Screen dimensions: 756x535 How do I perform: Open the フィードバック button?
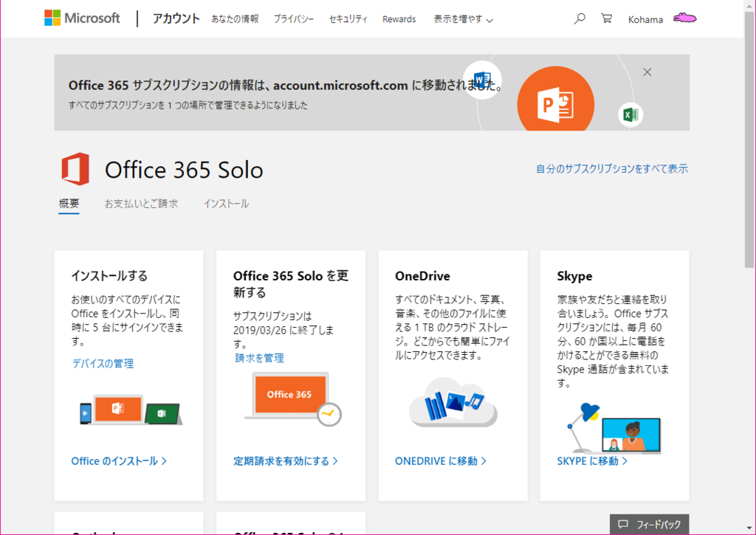(x=649, y=525)
